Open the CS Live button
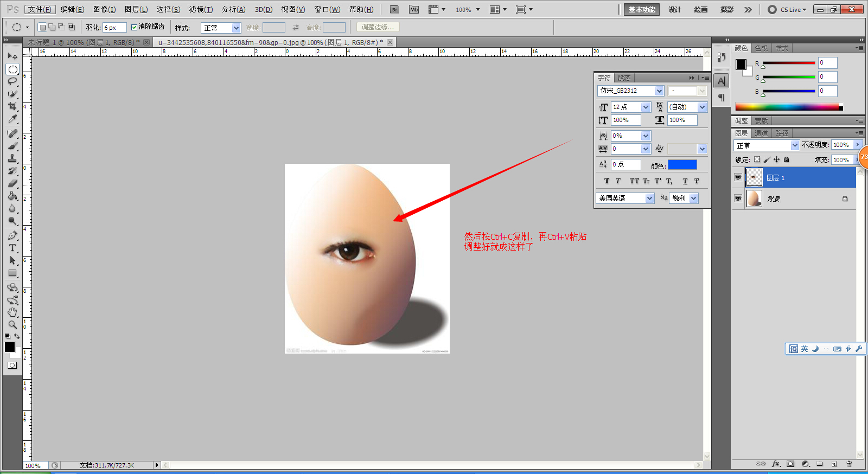Viewport: 868px width, 474px height. (787, 9)
